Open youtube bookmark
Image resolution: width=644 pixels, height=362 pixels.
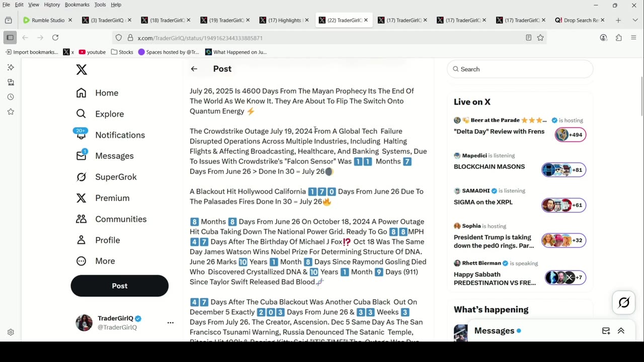coord(92,52)
